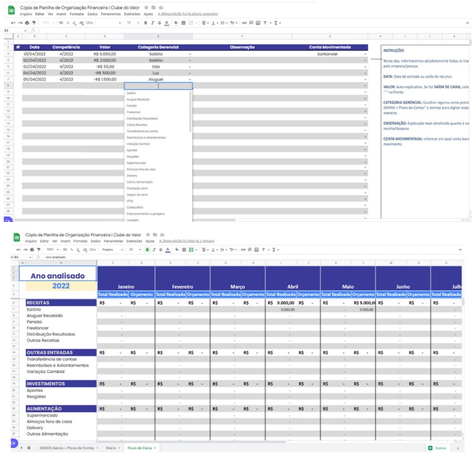Insert comment from the Fluxo de Caixa window toolbar
This screenshot has height=454, width=476.
click(250, 250)
